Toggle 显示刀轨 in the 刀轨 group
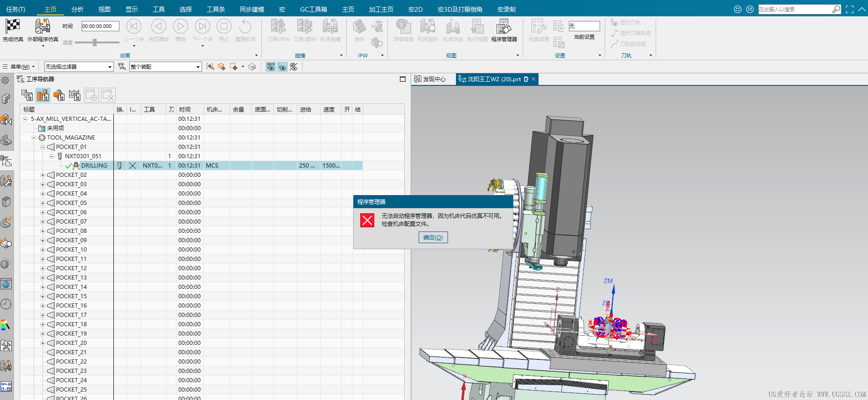 point(626,22)
